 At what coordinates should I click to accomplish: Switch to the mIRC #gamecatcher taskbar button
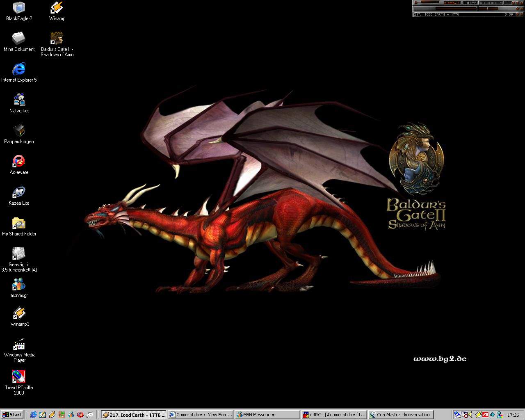click(x=334, y=415)
